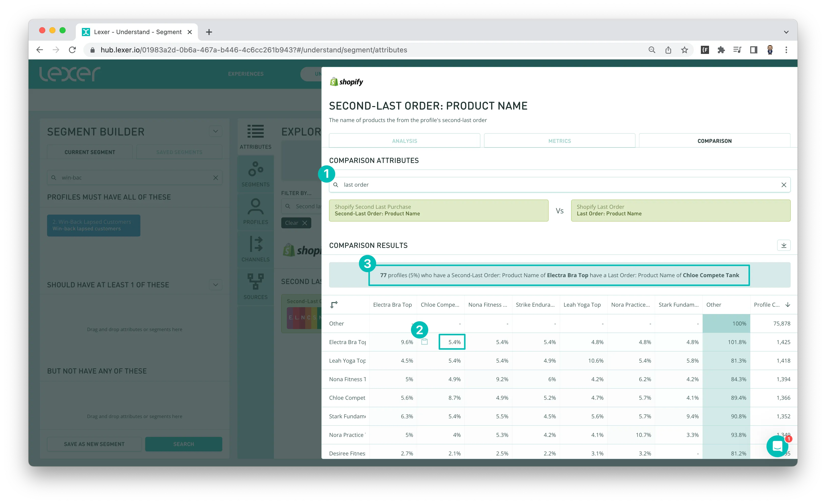Screen dimensions: 826x504
Task: Click the download comparison results icon
Action: click(x=784, y=245)
